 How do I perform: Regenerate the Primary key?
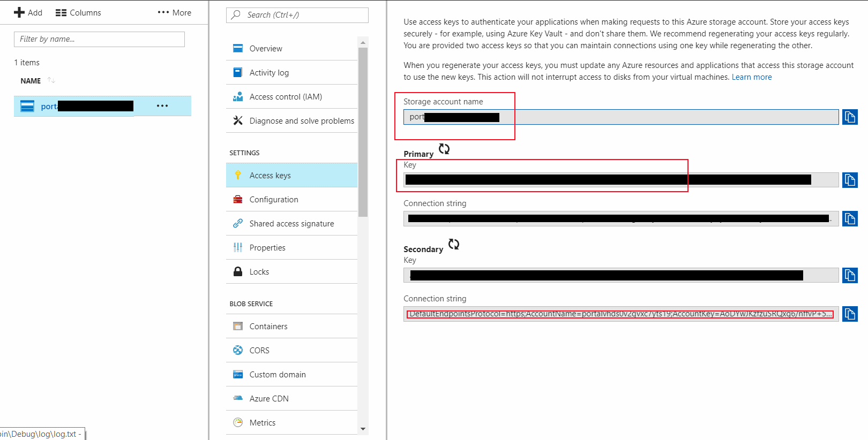click(444, 149)
